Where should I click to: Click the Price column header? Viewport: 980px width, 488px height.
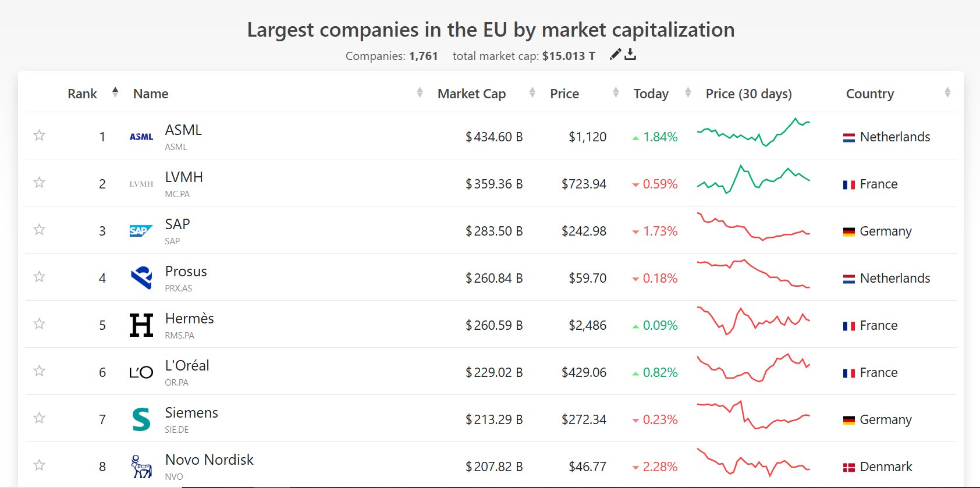point(564,94)
